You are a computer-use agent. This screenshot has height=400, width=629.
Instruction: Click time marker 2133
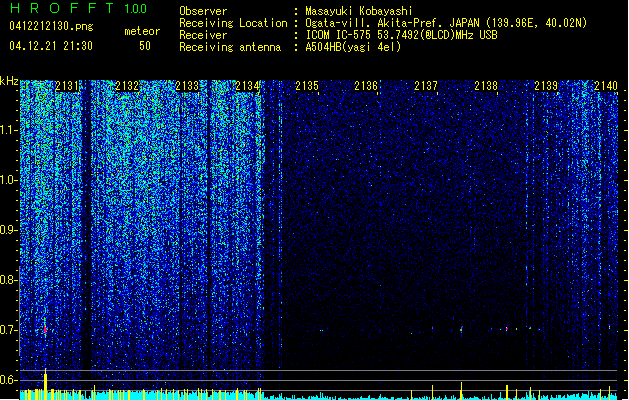187,86
